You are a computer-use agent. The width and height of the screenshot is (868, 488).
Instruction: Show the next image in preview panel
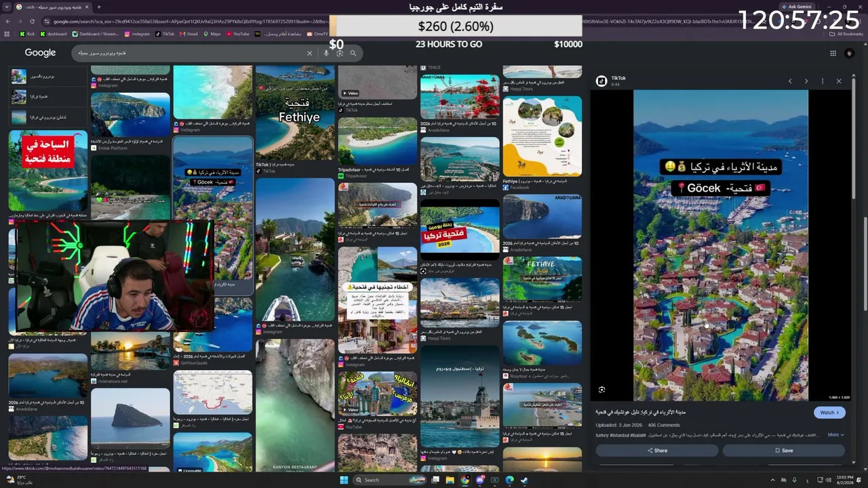coord(806,81)
